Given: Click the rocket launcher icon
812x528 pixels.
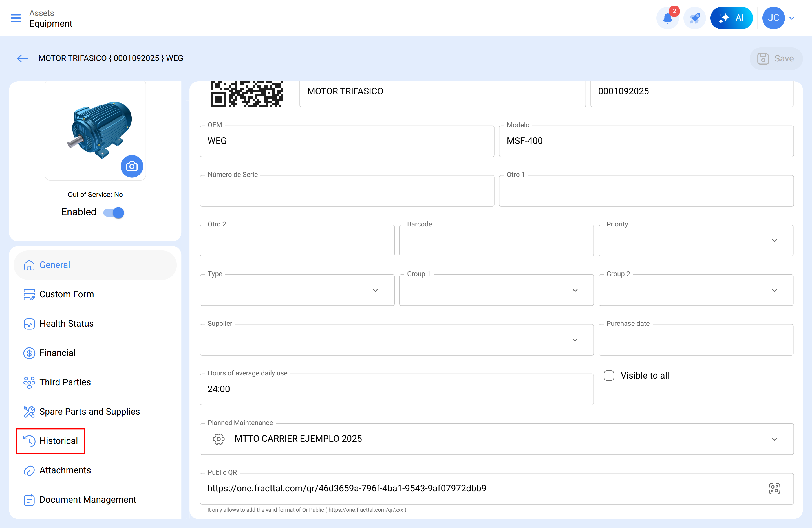Looking at the screenshot, I should pyautogui.click(x=695, y=18).
